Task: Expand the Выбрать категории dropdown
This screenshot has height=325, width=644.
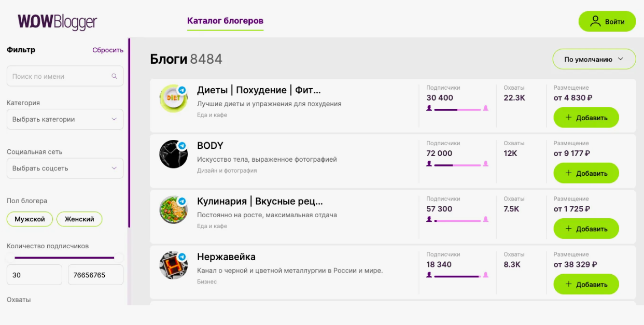Action: (65, 119)
